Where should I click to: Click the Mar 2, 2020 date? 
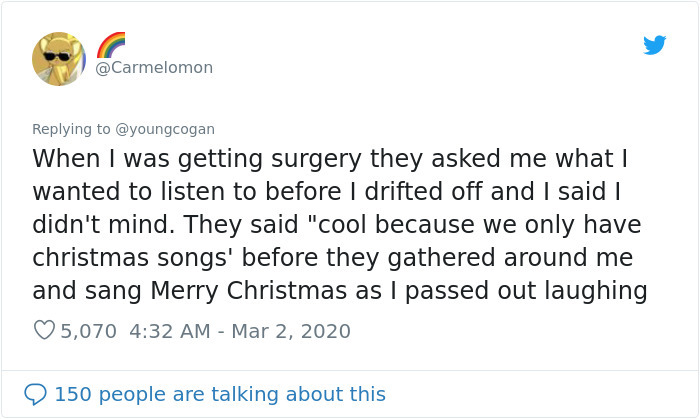click(x=290, y=330)
